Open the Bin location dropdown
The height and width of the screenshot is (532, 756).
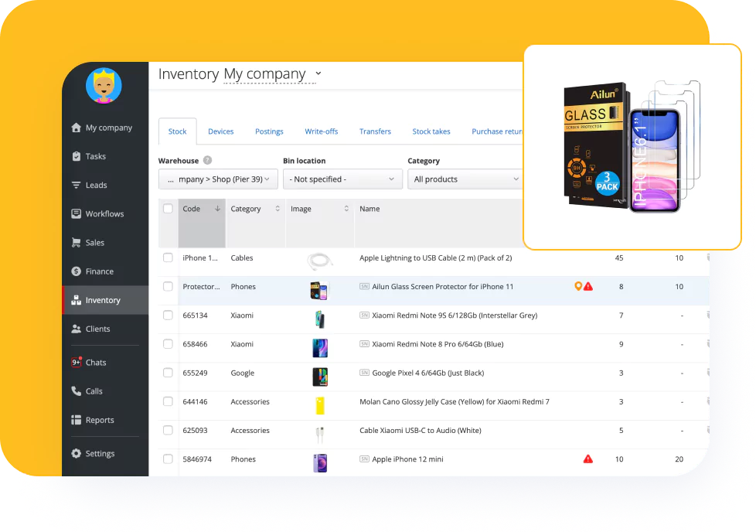342,179
